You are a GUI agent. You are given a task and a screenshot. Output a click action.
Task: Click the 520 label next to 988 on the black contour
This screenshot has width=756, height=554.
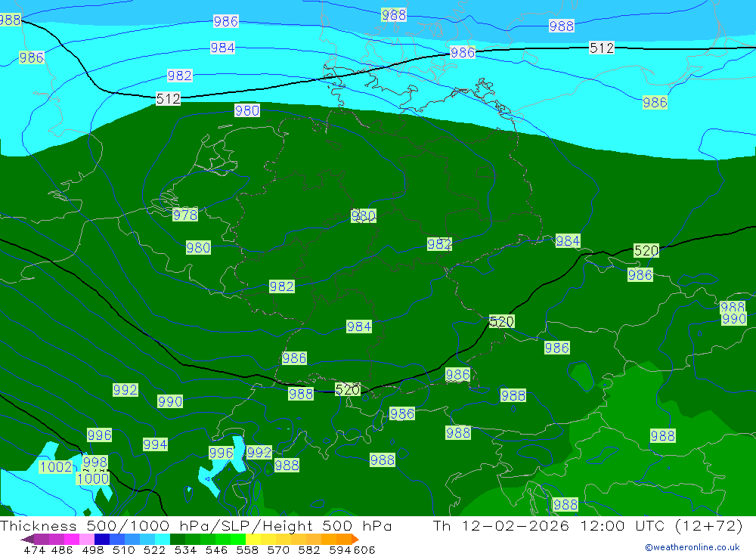348,389
